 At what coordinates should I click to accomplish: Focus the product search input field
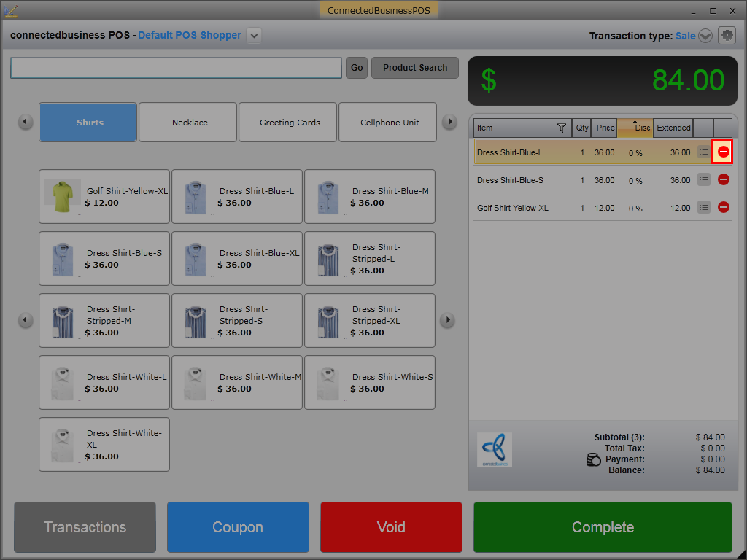[177, 68]
